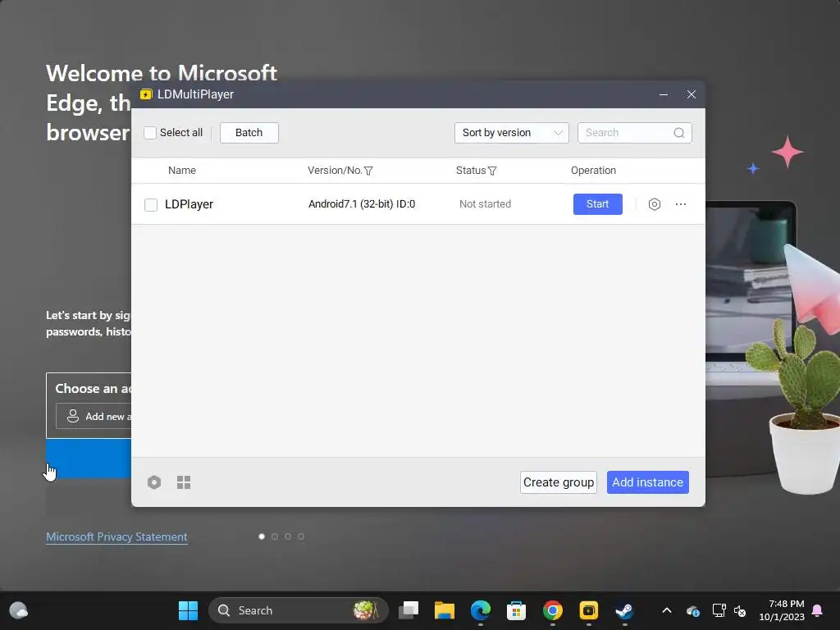Open notifications bell icon
The height and width of the screenshot is (630, 840).
click(818, 610)
